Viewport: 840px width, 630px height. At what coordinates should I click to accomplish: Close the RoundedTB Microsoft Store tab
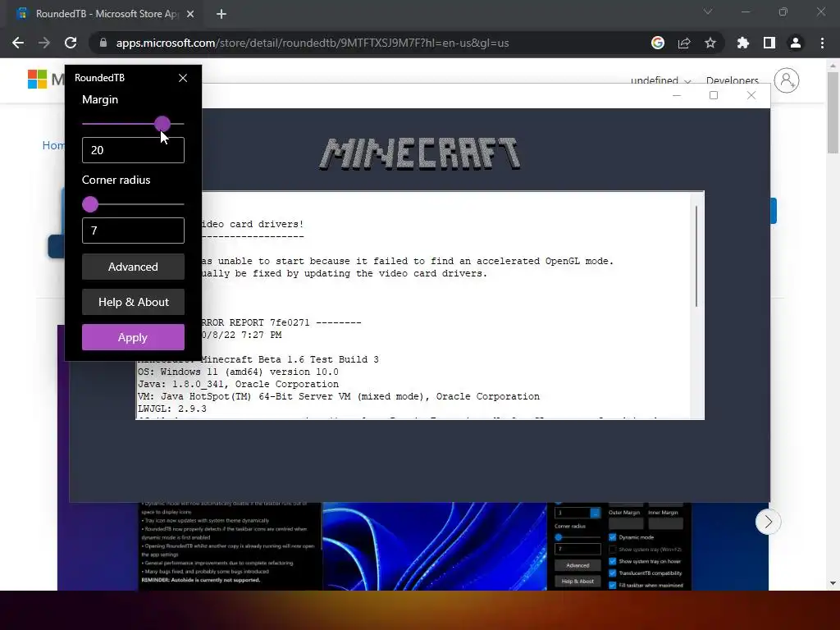190,14
